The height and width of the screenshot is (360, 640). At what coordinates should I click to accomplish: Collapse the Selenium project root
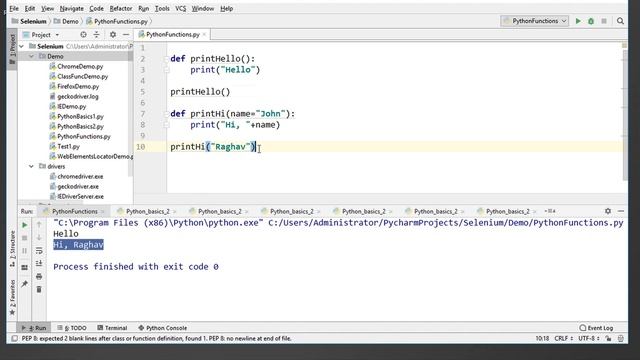(21, 46)
